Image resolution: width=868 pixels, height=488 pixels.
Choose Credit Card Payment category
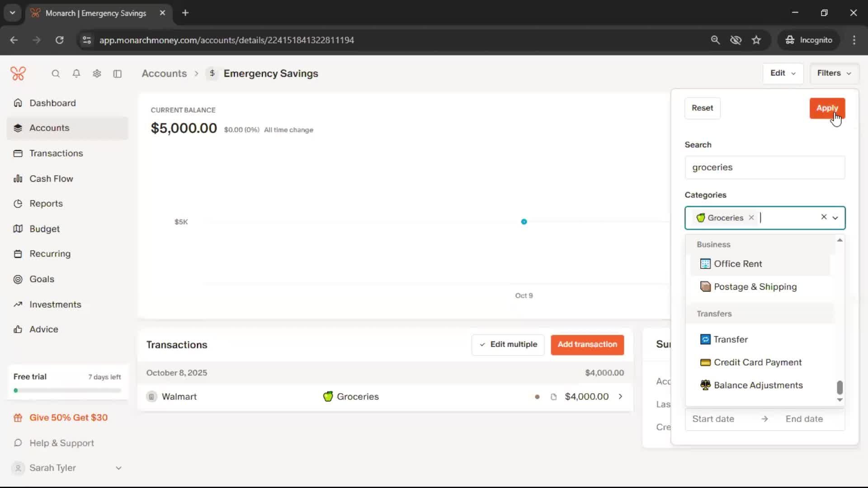(757, 362)
